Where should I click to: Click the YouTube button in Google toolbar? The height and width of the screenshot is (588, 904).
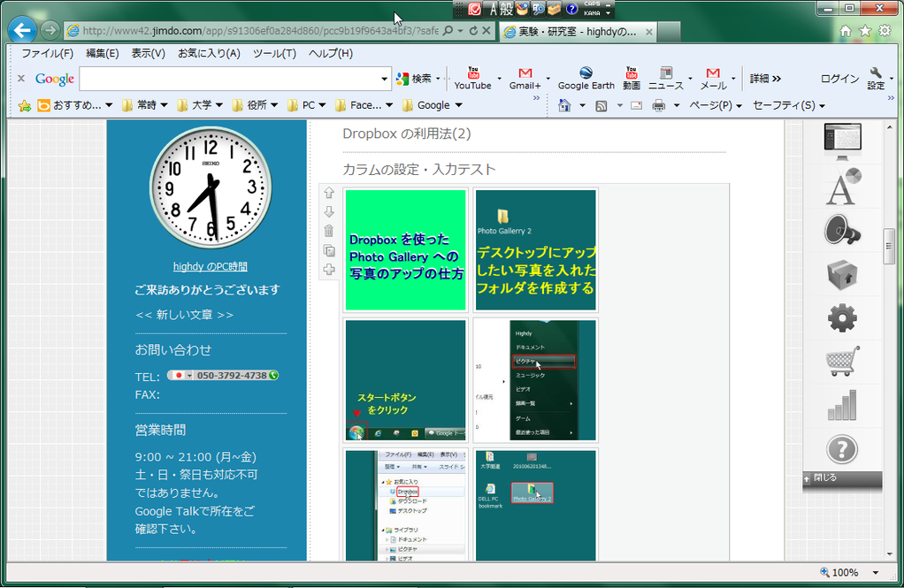coord(472,79)
